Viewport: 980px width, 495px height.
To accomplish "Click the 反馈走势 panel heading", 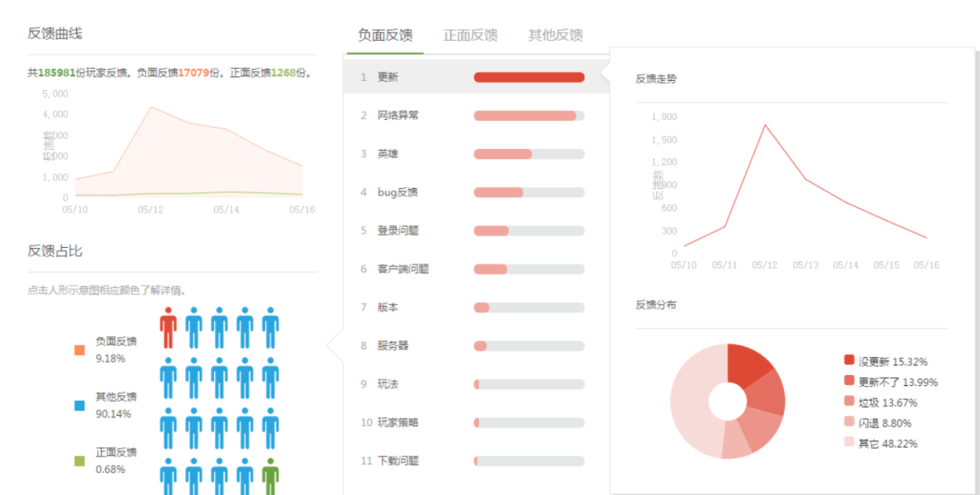I will pos(656,79).
